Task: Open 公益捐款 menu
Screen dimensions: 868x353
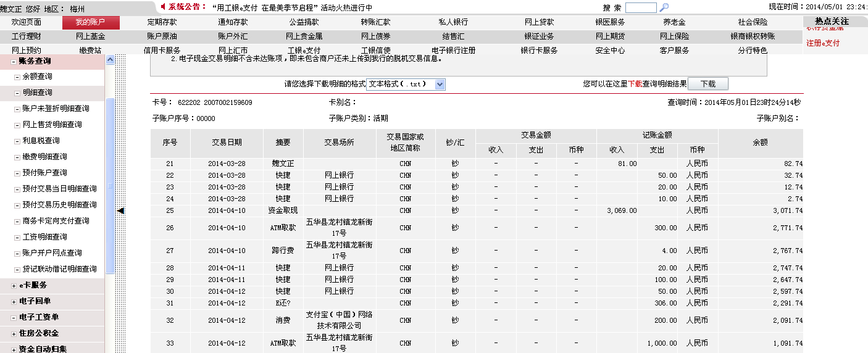Action: click(304, 22)
